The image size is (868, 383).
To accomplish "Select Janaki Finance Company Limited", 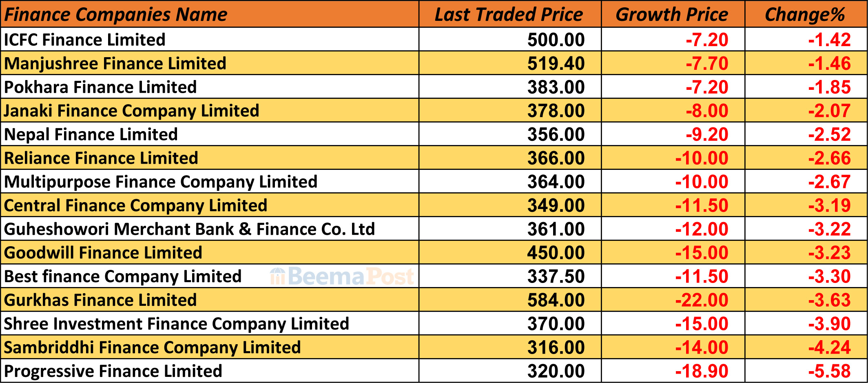I will pyautogui.click(x=131, y=111).
